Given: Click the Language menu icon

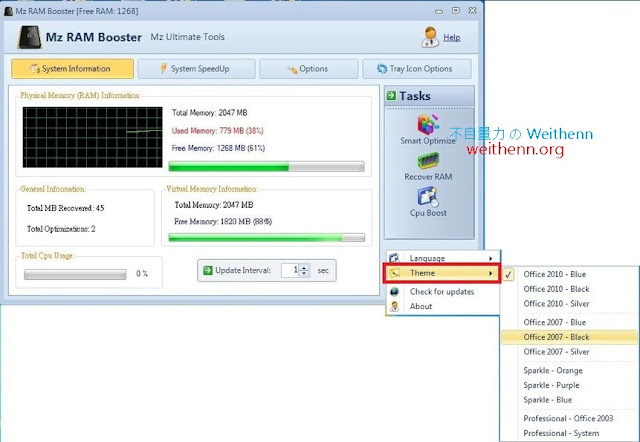Looking at the screenshot, I should [394, 258].
